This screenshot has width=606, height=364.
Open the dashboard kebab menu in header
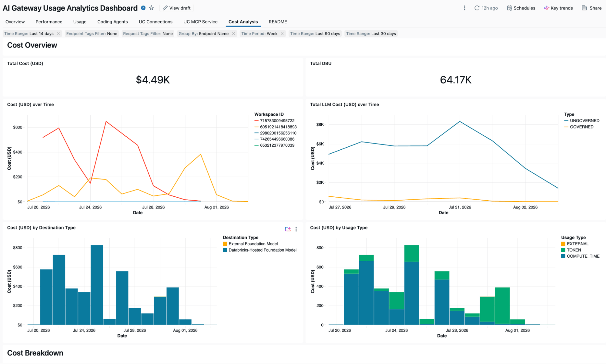click(x=464, y=8)
